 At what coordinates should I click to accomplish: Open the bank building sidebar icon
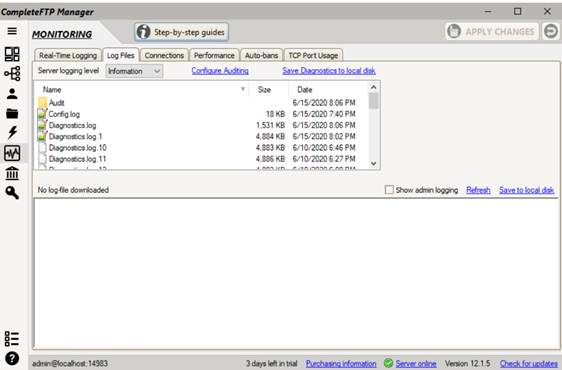click(x=12, y=173)
